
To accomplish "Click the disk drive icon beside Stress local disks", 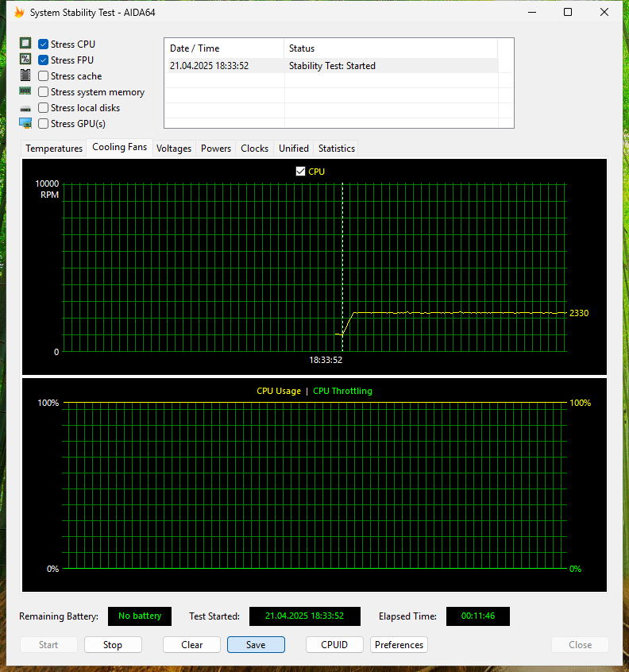I will (x=25, y=109).
